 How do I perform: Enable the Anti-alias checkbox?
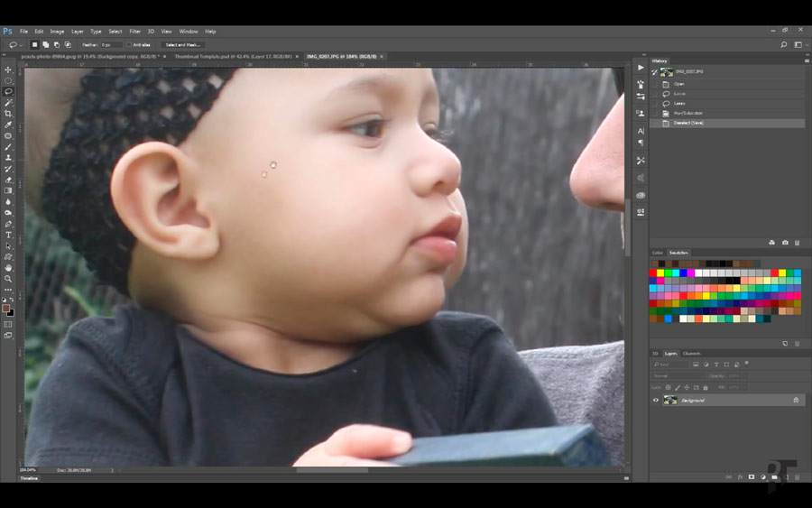(x=129, y=44)
